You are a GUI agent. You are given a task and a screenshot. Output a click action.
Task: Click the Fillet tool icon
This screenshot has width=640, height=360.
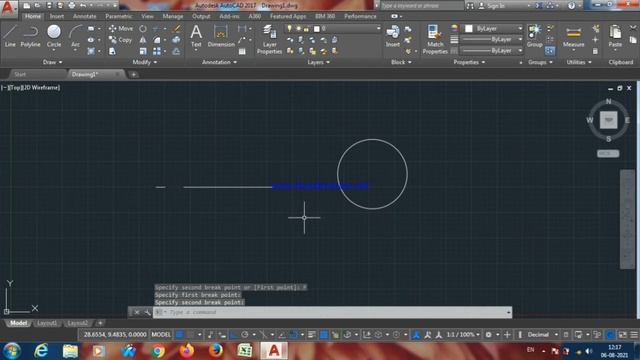[x=157, y=40]
